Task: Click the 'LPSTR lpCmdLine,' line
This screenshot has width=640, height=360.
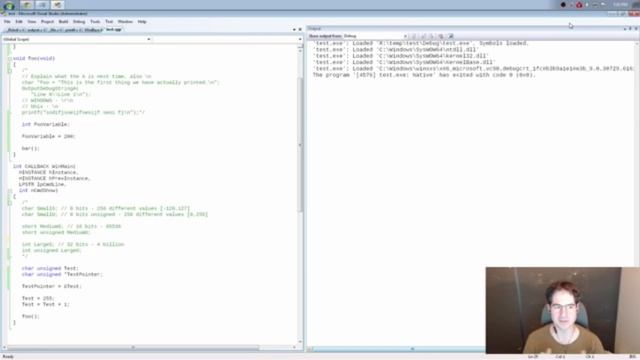Action: click(42, 184)
